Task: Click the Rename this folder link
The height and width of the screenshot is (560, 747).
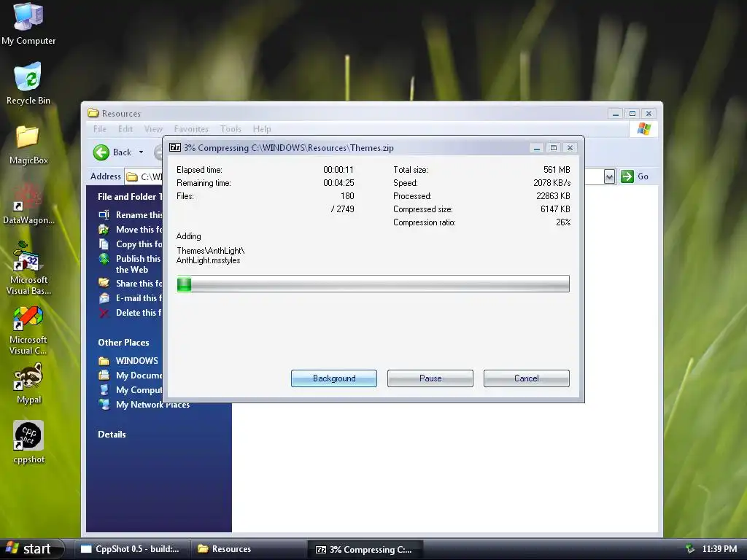Action: tap(139, 215)
